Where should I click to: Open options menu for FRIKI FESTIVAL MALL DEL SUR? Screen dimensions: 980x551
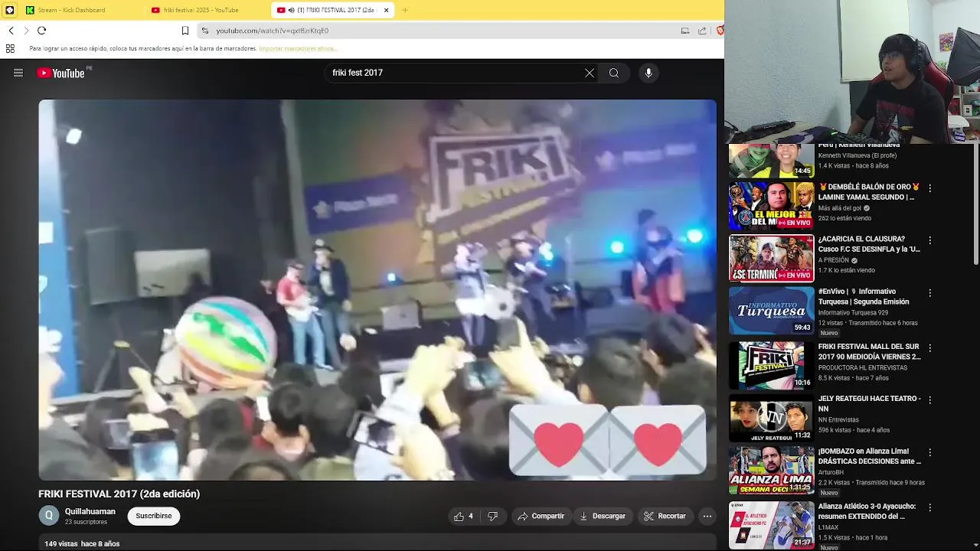(930, 347)
